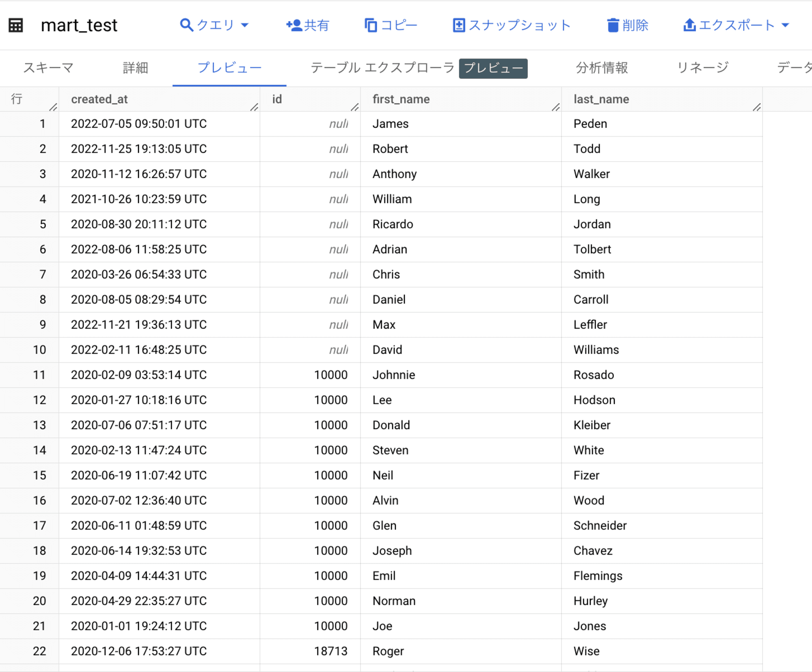Click the null id cell in Max row
The image size is (812, 672).
[x=310, y=325]
